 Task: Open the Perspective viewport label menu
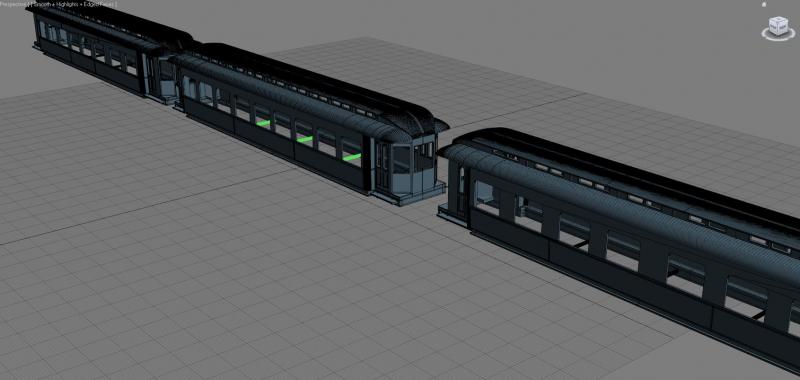pos(13,4)
